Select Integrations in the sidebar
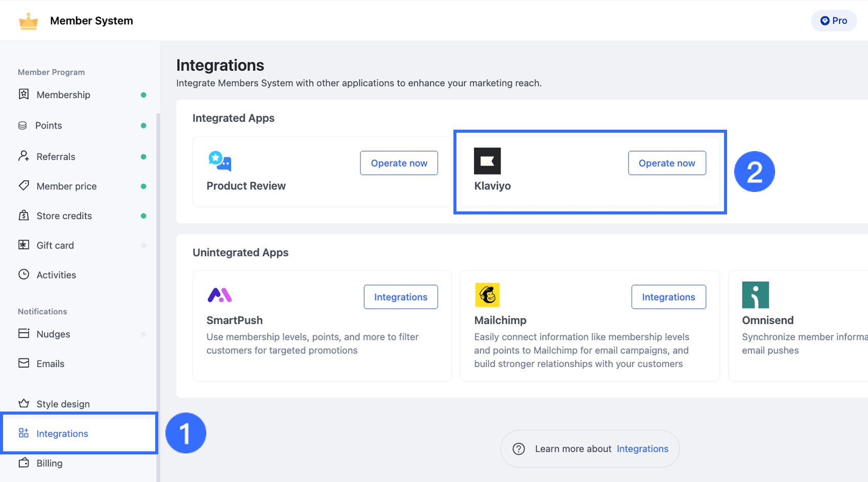 tap(62, 433)
